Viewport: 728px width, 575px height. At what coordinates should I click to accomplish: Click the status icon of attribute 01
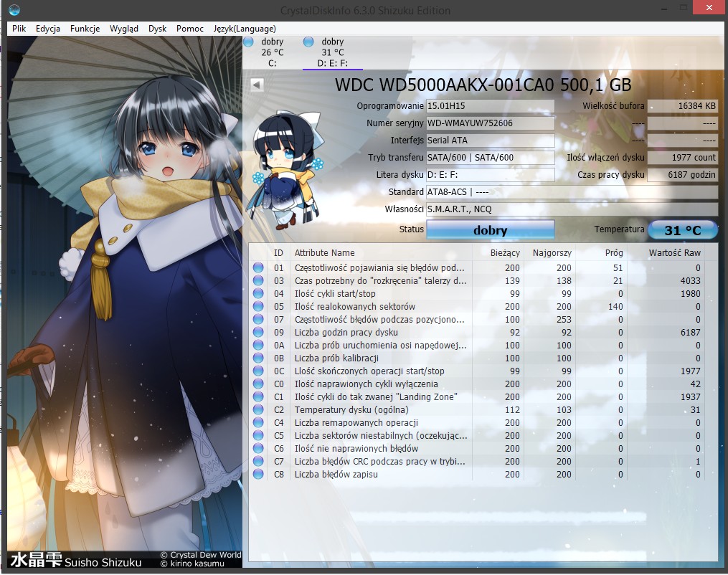(x=258, y=267)
